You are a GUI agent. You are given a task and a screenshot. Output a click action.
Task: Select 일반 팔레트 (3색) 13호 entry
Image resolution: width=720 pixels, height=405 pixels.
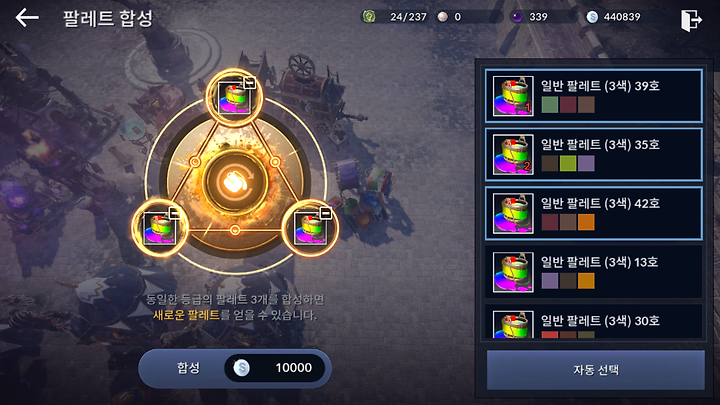click(594, 272)
